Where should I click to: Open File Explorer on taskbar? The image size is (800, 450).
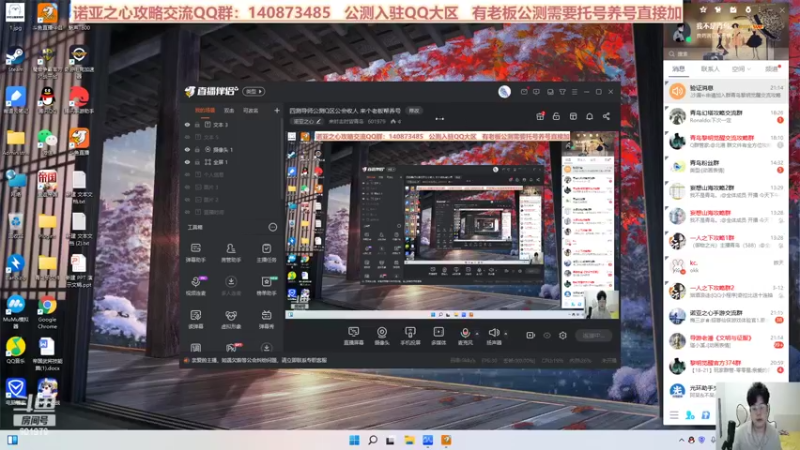(x=409, y=440)
